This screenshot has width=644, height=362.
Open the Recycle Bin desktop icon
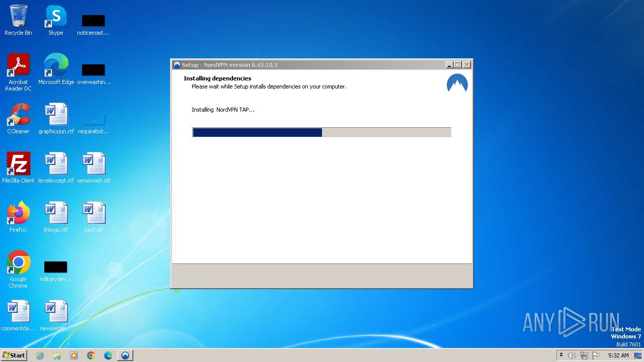pos(18,20)
